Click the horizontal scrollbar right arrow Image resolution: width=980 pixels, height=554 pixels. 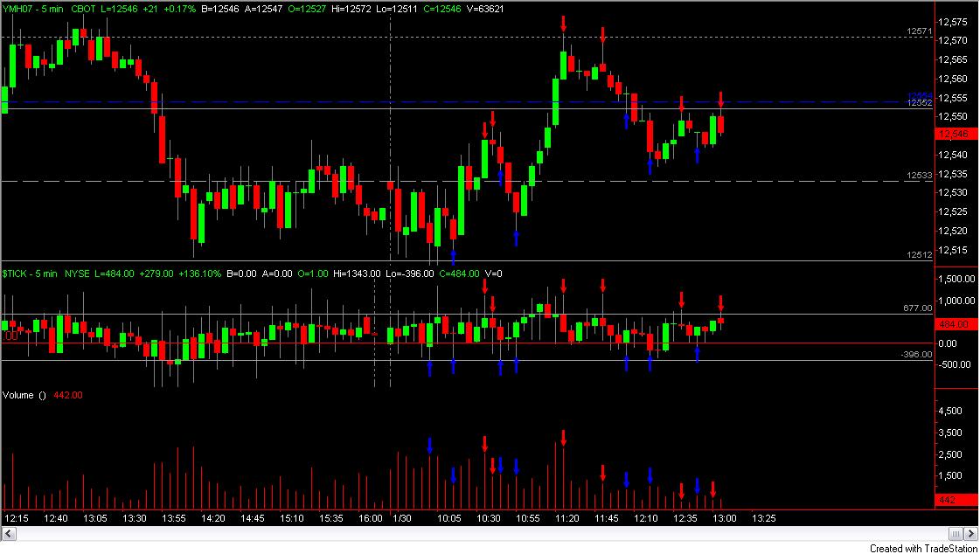coord(971,534)
